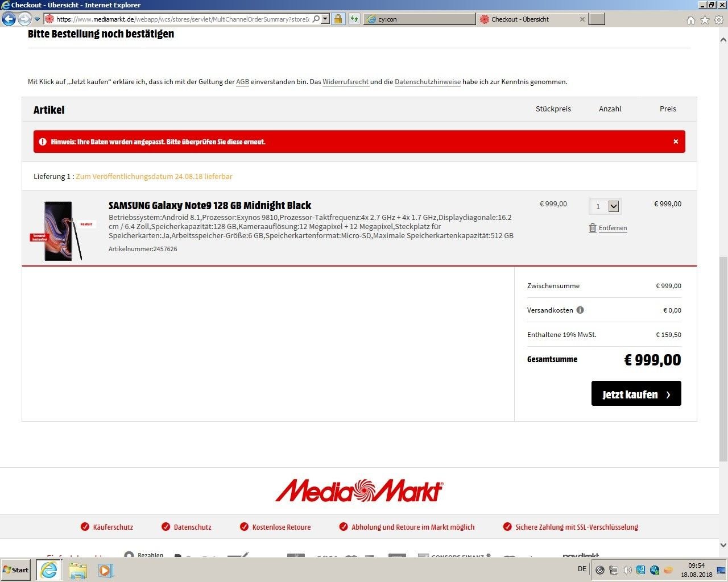This screenshot has height=582, width=728.
Task: Click the security lock icon
Action: (338, 19)
